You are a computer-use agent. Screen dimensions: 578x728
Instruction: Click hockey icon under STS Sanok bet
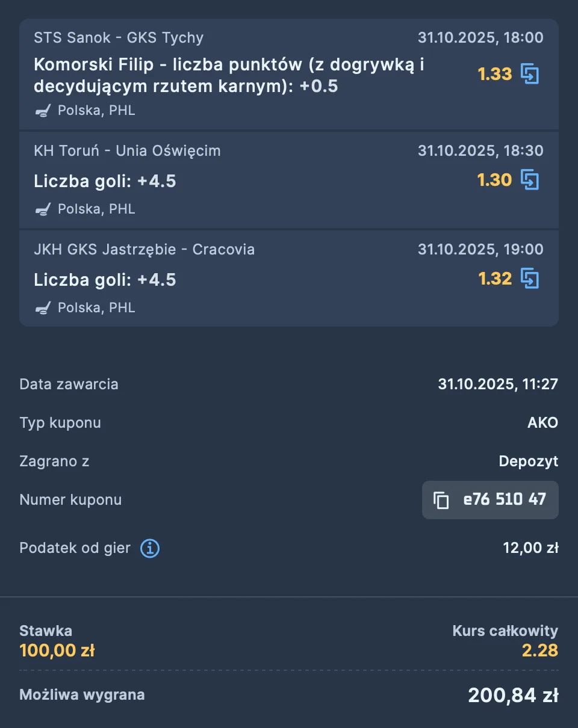click(x=42, y=111)
